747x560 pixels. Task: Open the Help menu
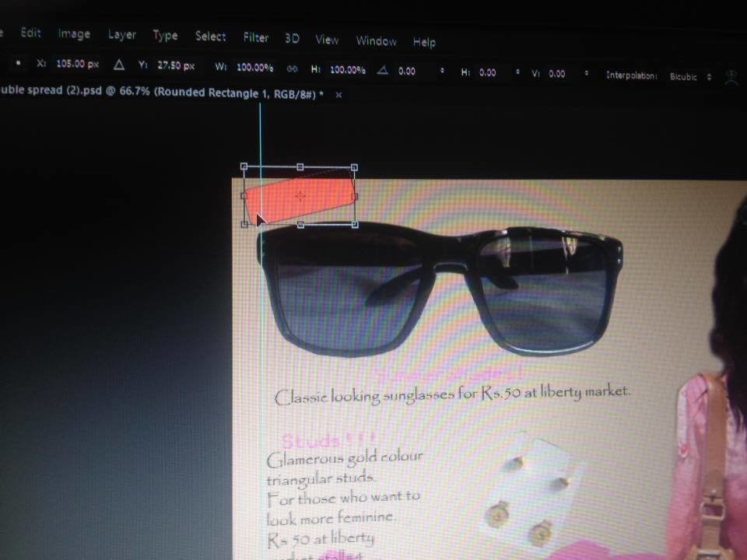coord(424,42)
